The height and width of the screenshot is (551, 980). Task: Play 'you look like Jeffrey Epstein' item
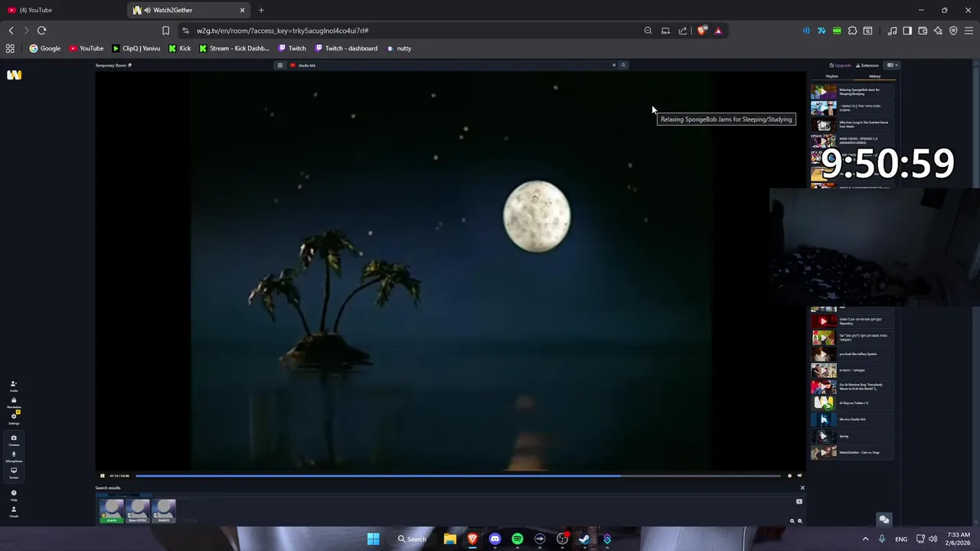[851, 354]
